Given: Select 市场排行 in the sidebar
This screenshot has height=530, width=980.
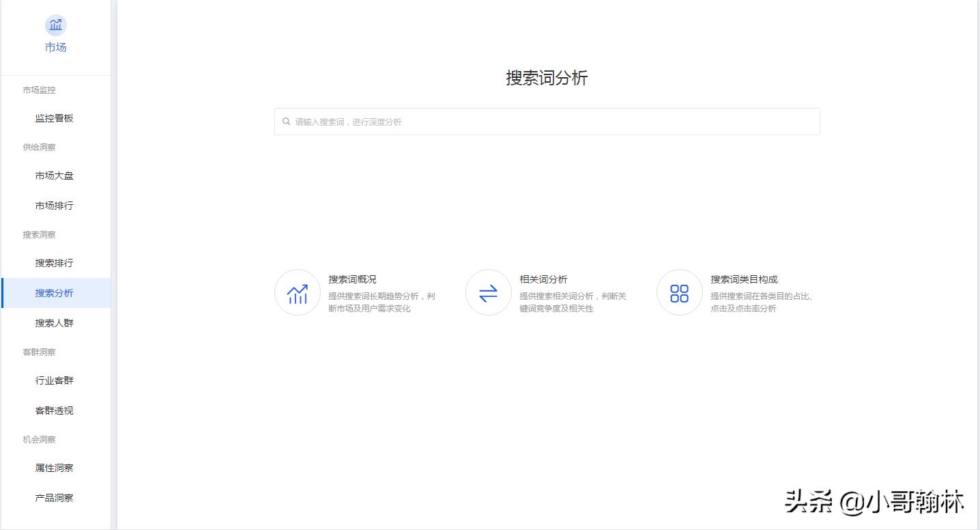Looking at the screenshot, I should coord(53,206).
